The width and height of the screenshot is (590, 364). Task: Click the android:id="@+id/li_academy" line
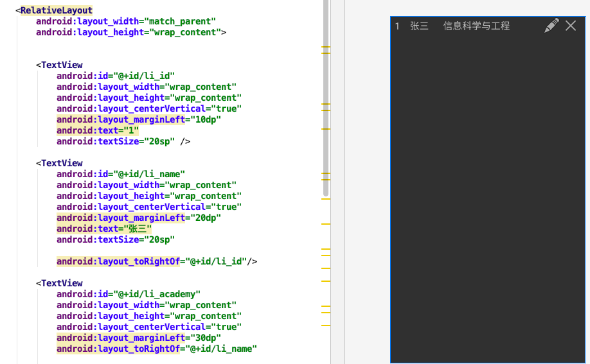coord(129,294)
